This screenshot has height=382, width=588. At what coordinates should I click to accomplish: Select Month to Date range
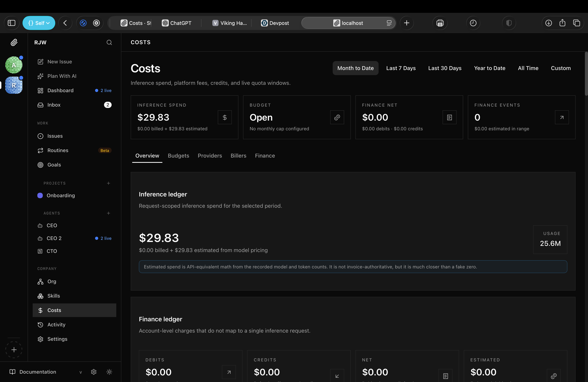pos(355,68)
